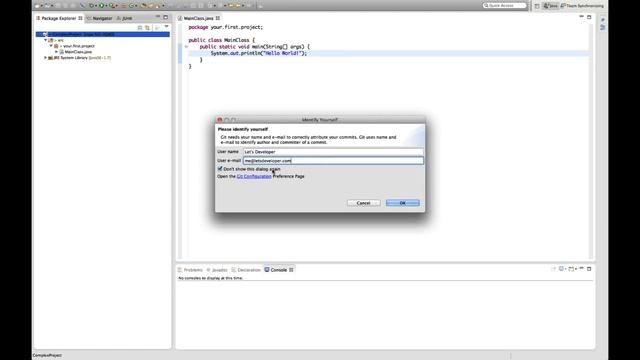640x360 pixels.
Task: Click the top icon in right trim bar
Action: tap(602, 20)
